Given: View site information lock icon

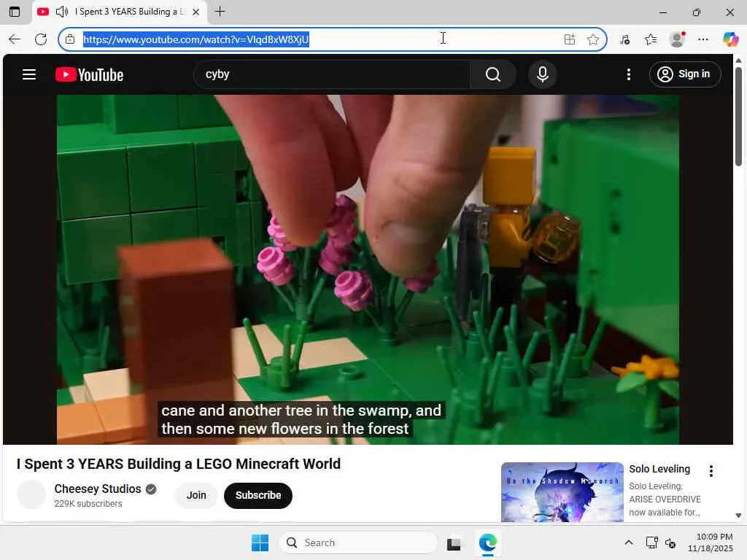Looking at the screenshot, I should (70, 39).
